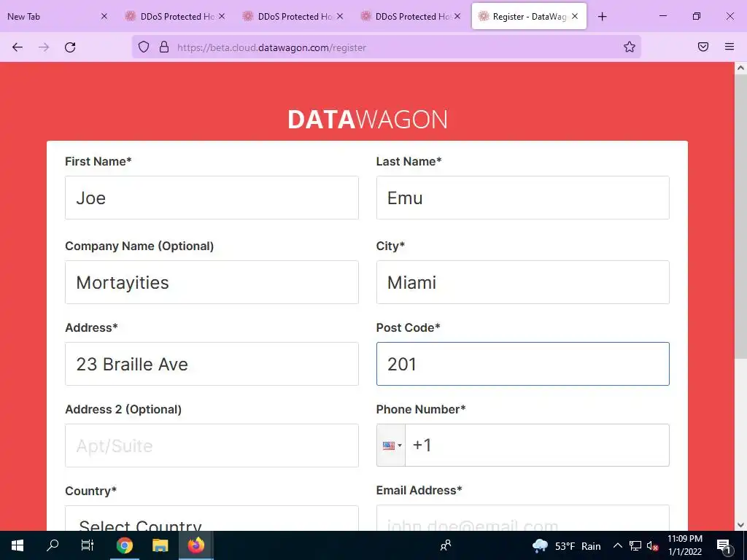The image size is (747, 560).
Task: Click the Phone Number input
Action: tap(537, 446)
